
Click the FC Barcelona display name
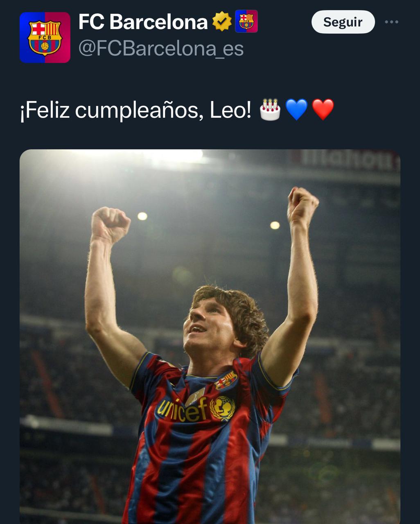tap(143, 22)
